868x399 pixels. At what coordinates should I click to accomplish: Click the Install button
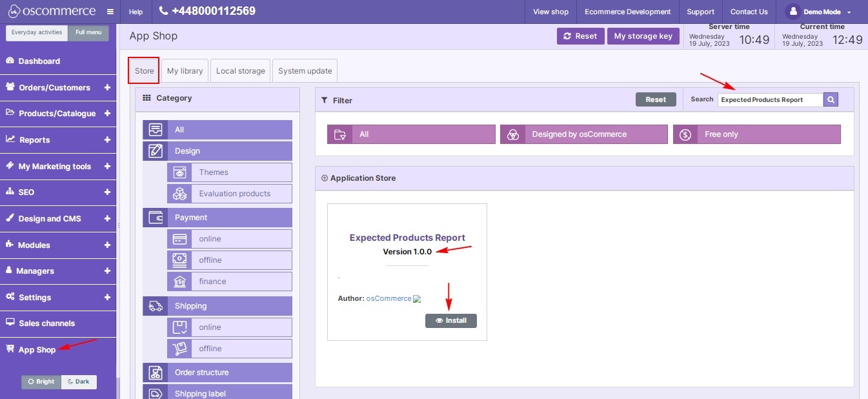(451, 320)
